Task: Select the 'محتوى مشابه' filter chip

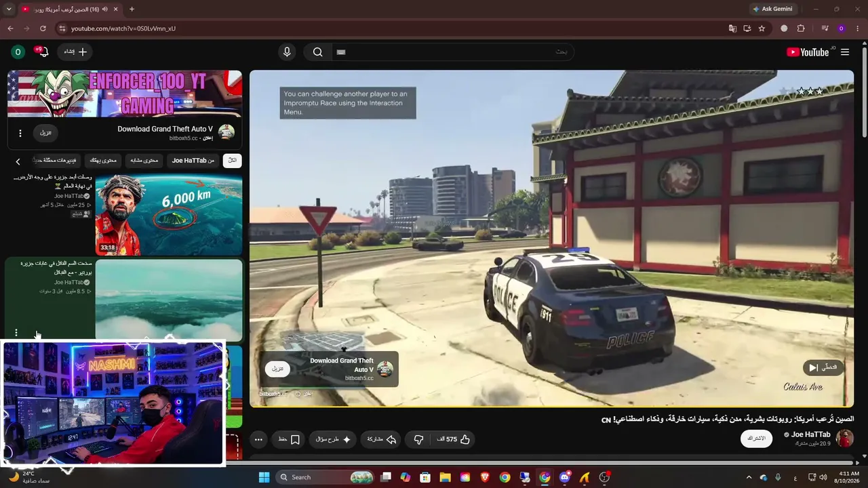Action: tap(144, 161)
